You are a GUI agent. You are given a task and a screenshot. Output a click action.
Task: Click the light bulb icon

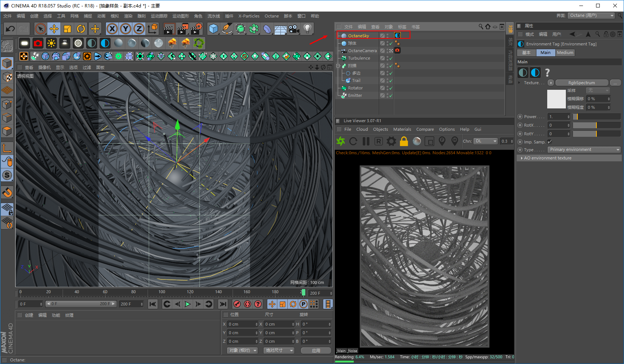coord(307,29)
